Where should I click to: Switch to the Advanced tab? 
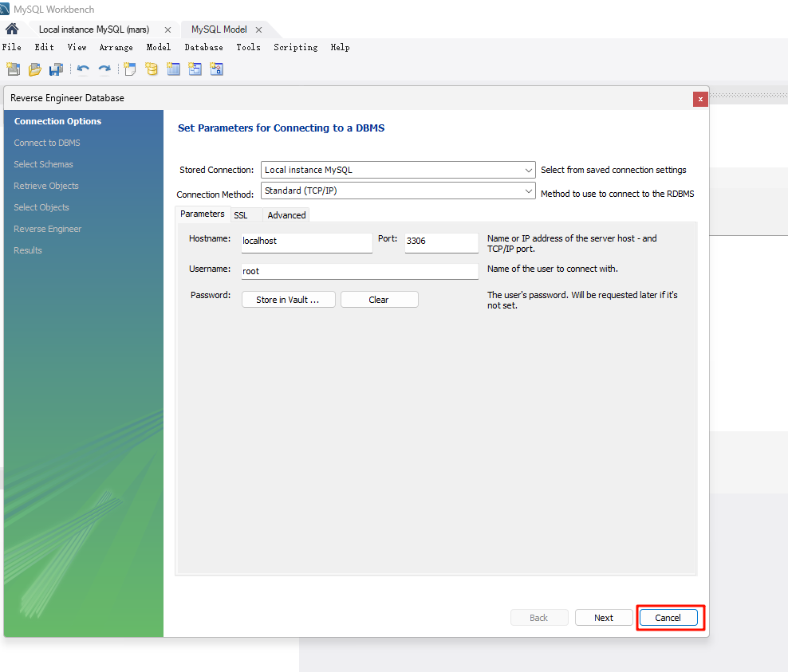(286, 215)
